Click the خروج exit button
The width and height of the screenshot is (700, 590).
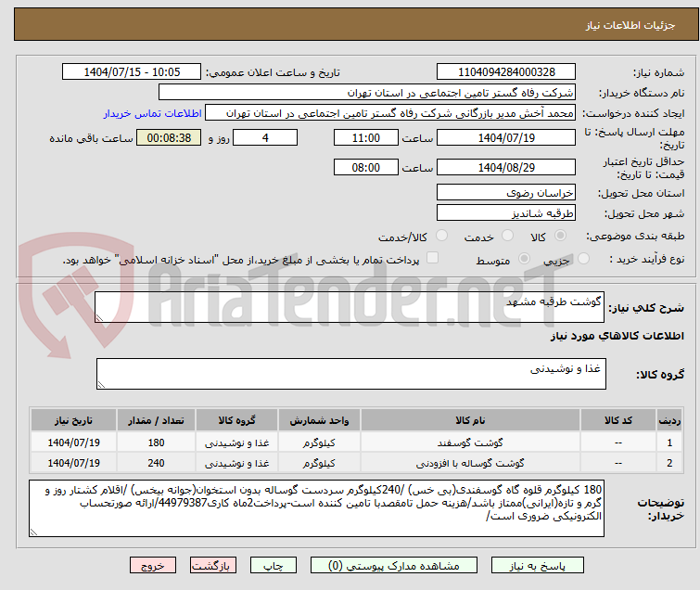point(153,566)
